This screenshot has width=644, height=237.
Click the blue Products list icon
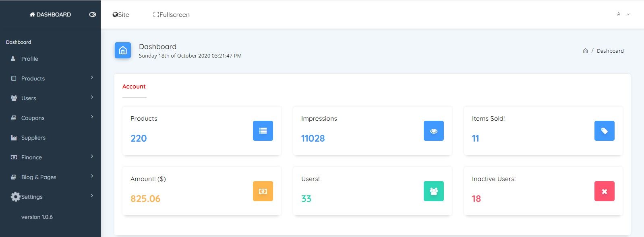[263, 131]
